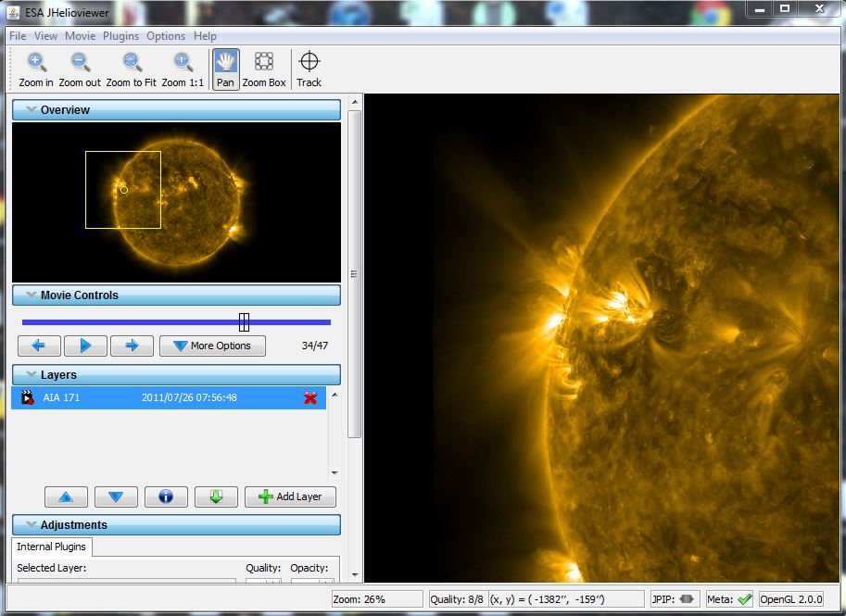
Task: Click the 34/47 frame counter
Action: [x=315, y=346]
